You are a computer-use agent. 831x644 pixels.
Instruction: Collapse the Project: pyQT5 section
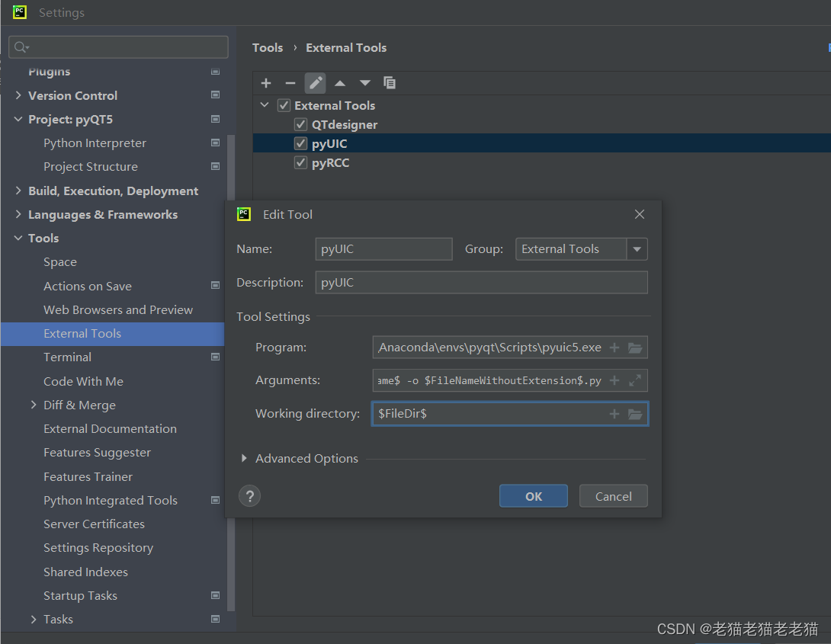pyautogui.click(x=18, y=119)
